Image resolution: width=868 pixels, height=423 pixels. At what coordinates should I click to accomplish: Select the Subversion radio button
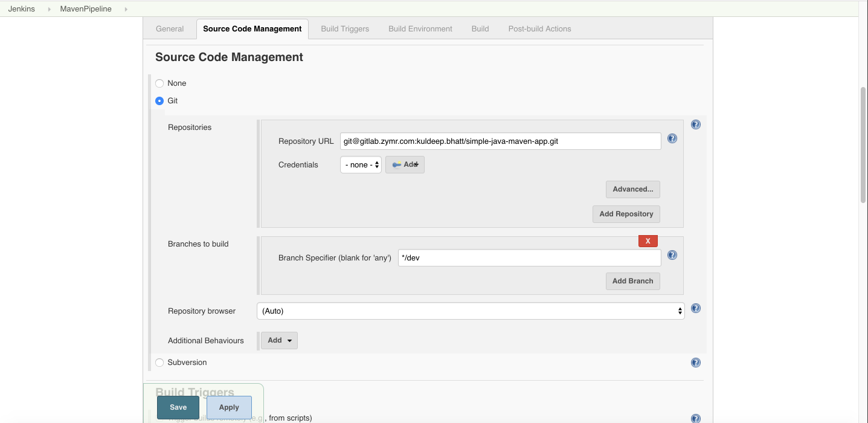[159, 362]
